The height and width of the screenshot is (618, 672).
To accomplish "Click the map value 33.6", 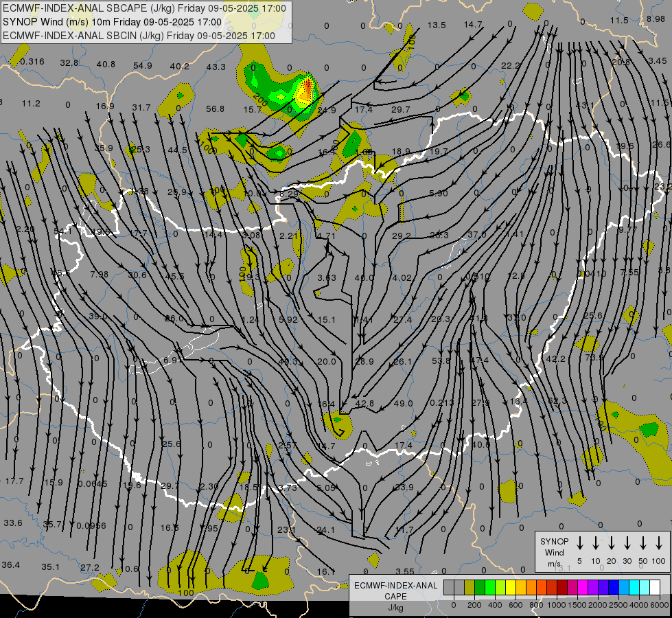I will [x=13, y=523].
